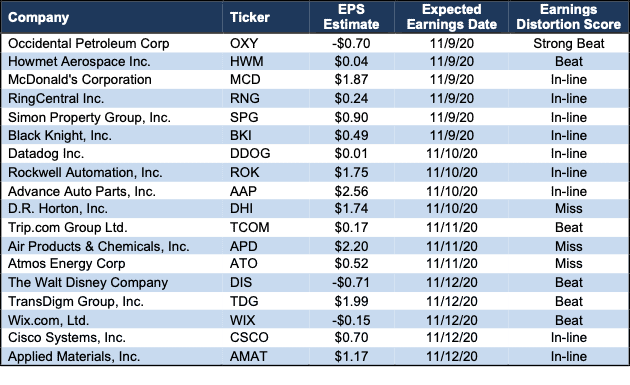630x385 pixels.
Task: Select Earnings Distortion Score header
Action: (x=569, y=17)
